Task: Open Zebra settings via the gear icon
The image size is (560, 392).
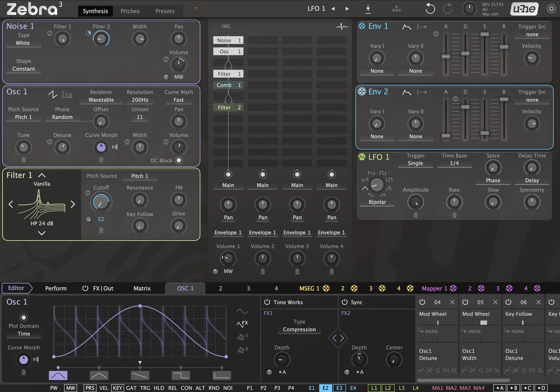Action: pos(551,8)
